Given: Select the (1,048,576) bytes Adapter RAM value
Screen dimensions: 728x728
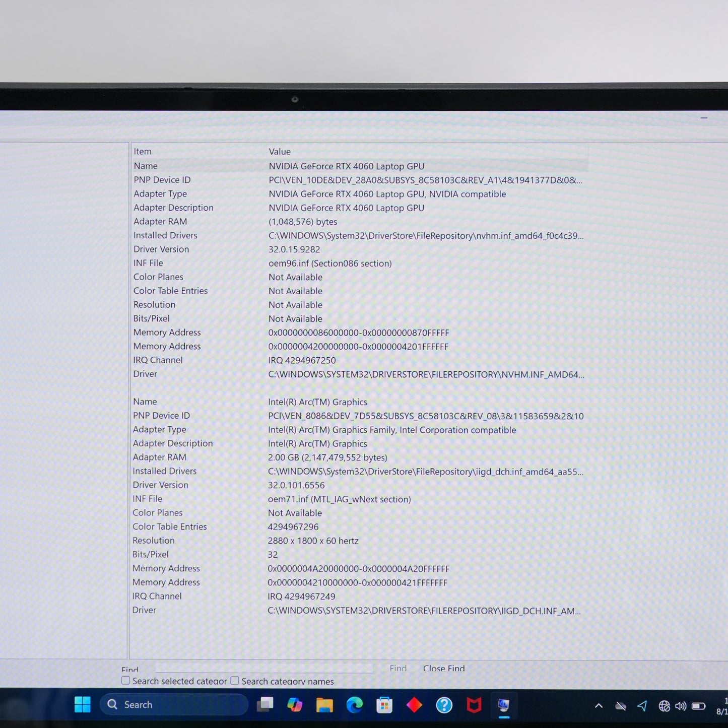Looking at the screenshot, I should pyautogui.click(x=303, y=222).
